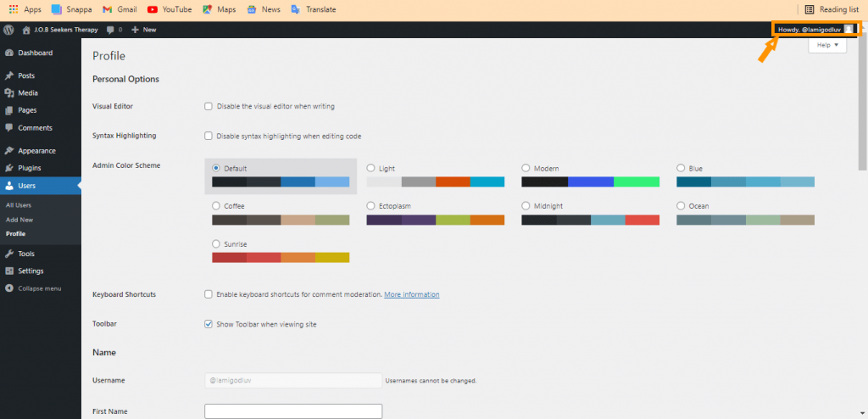Click the user avatar in admin bar

(848, 30)
